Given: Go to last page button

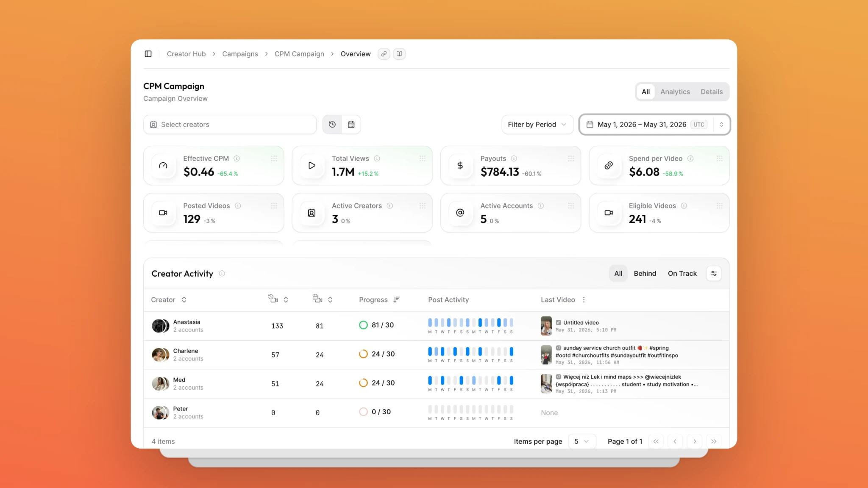Looking at the screenshot, I should (x=714, y=441).
